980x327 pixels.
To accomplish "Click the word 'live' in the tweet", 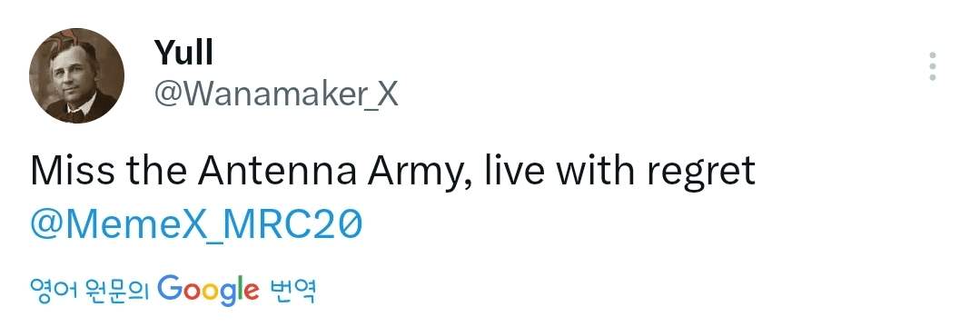I will pos(514,170).
